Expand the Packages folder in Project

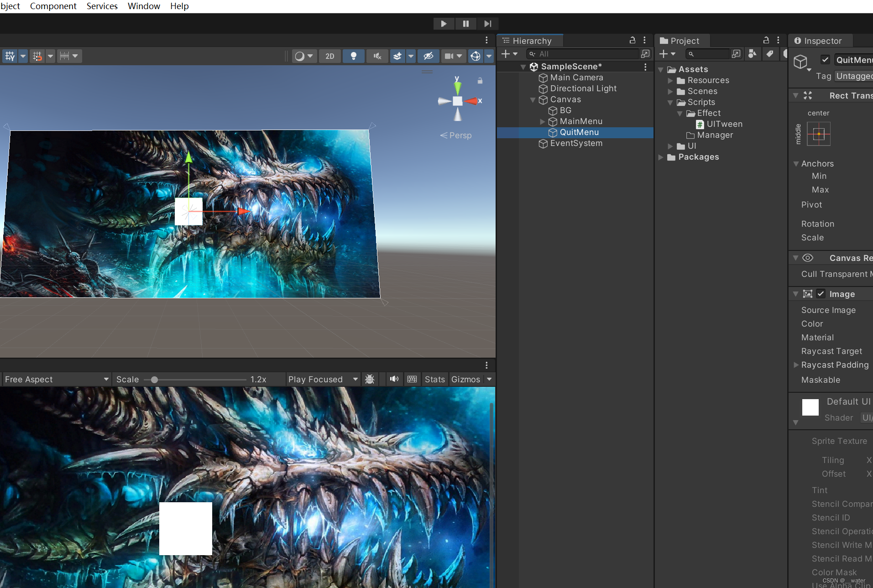click(661, 157)
